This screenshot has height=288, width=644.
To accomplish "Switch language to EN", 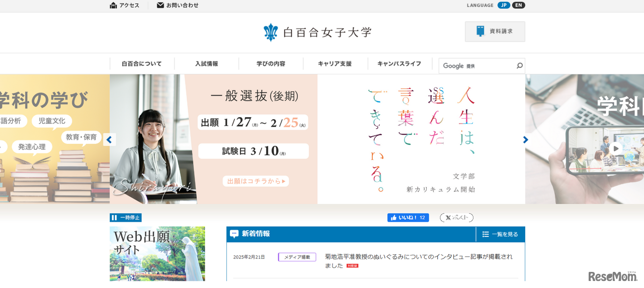I will click(518, 6).
